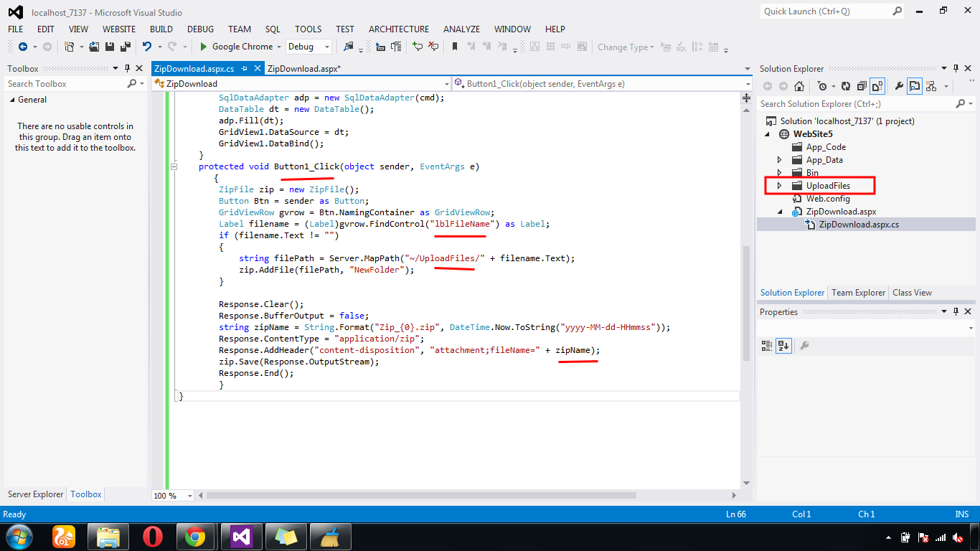Toggle Preview Selected Items in Solution Explorer
980x551 pixels.
(x=915, y=86)
